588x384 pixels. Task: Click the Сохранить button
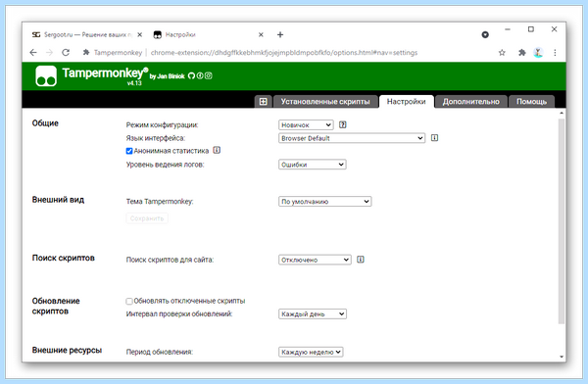click(147, 218)
